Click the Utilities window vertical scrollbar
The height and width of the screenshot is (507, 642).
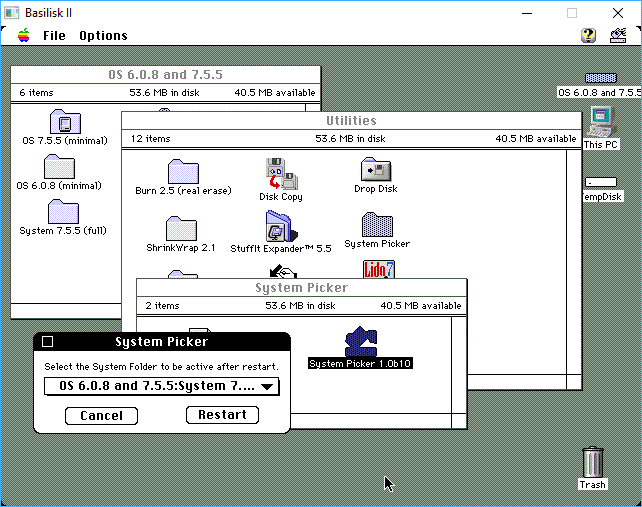click(x=574, y=262)
